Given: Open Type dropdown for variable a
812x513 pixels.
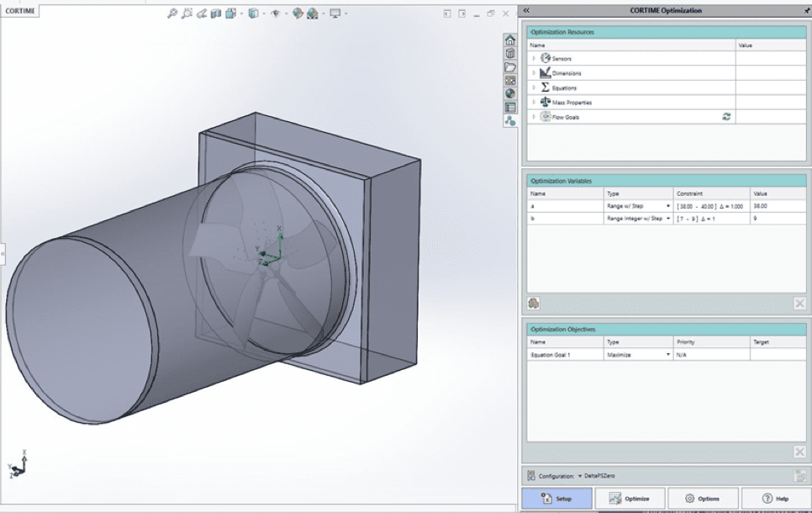Looking at the screenshot, I should pyautogui.click(x=668, y=206).
